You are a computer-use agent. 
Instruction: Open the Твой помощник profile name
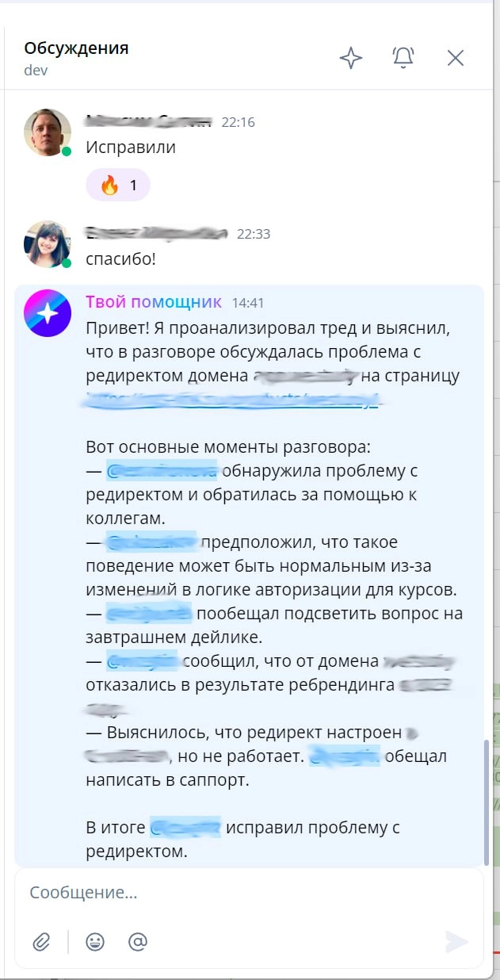coord(154,302)
